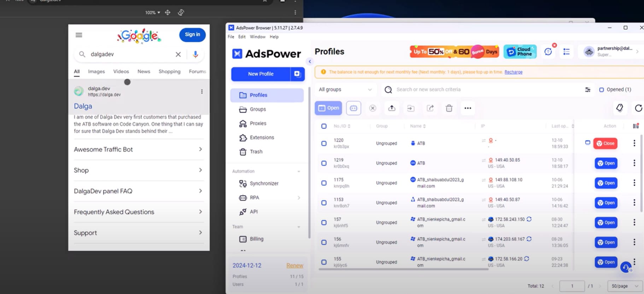Open the Google hamburger menu
Image resolution: width=644 pixels, height=294 pixels.
click(x=79, y=35)
